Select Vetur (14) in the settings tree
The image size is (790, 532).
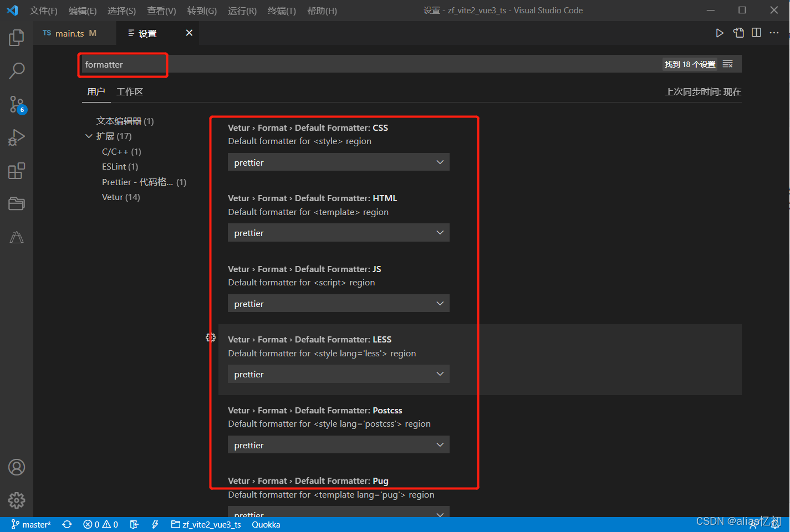coord(120,197)
